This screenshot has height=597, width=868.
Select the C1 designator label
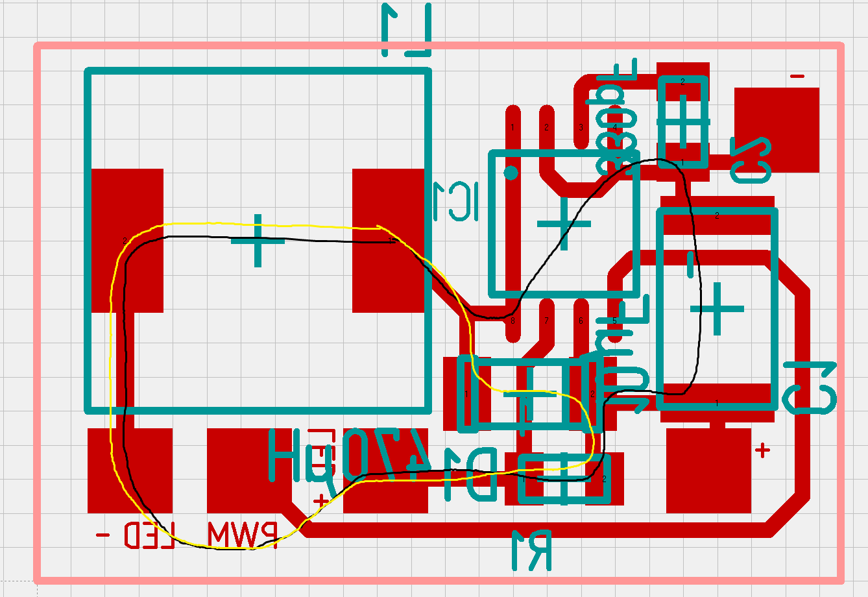810,388
